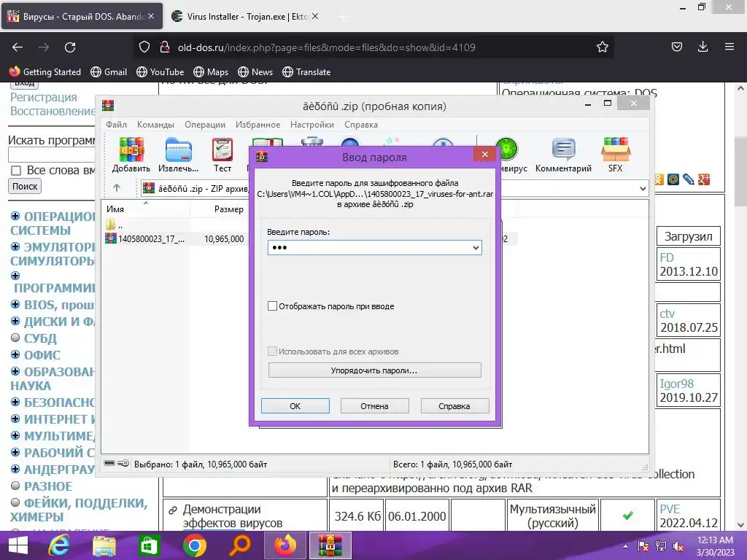Click the page vertical scrollbar down arrow
The height and width of the screenshot is (560, 747).
coord(740,525)
